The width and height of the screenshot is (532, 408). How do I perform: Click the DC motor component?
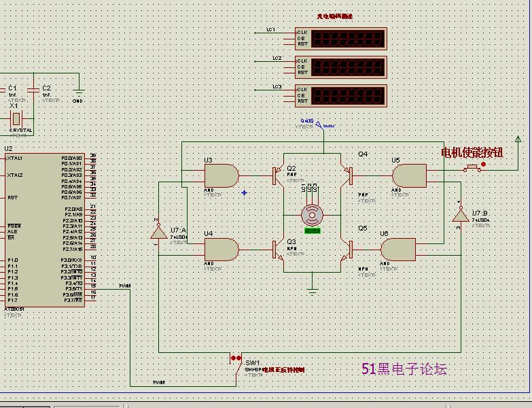pos(312,215)
